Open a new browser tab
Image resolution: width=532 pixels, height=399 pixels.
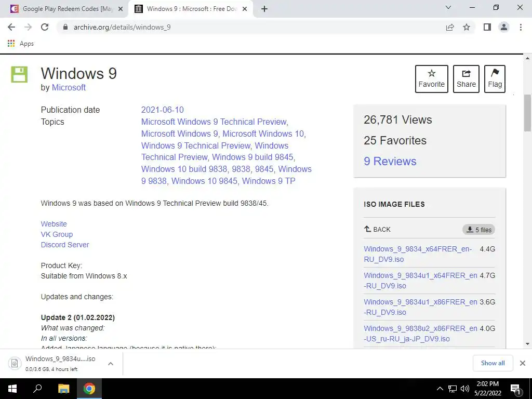264,9
